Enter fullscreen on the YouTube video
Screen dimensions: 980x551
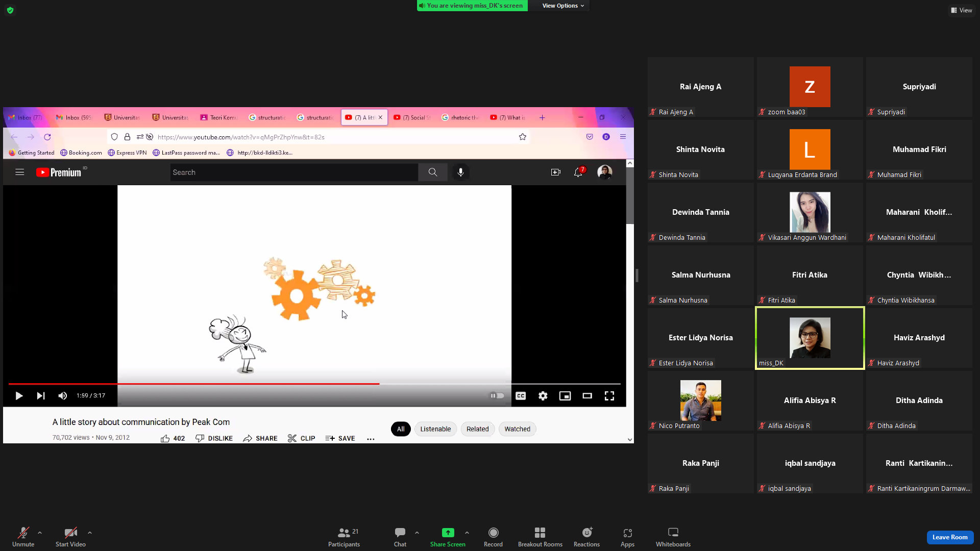[x=609, y=396]
